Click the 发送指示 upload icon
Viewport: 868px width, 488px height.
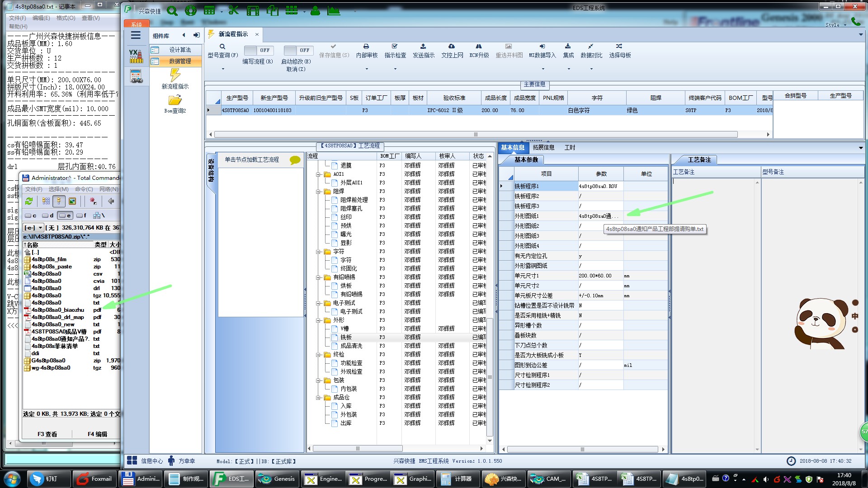(423, 47)
